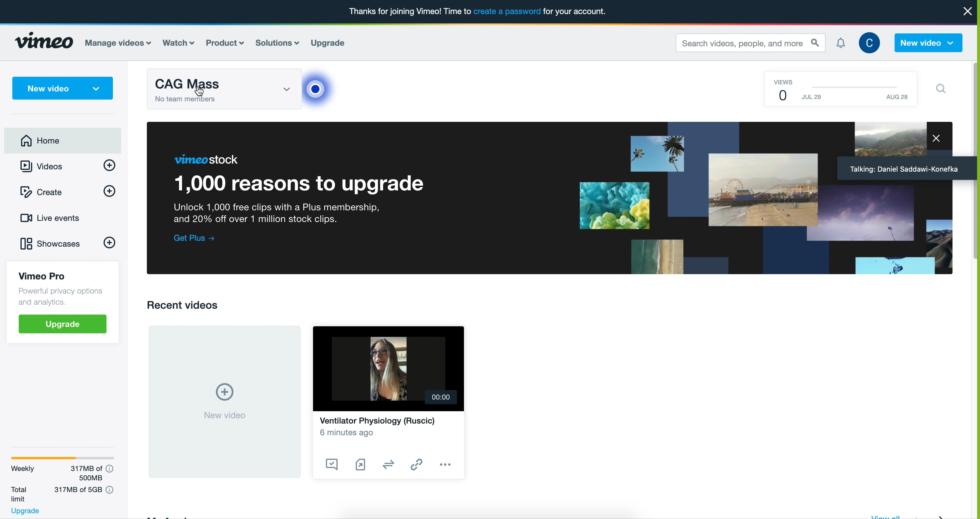This screenshot has width=980, height=519.
Task: Select the Upgrade menu item
Action: (x=327, y=43)
